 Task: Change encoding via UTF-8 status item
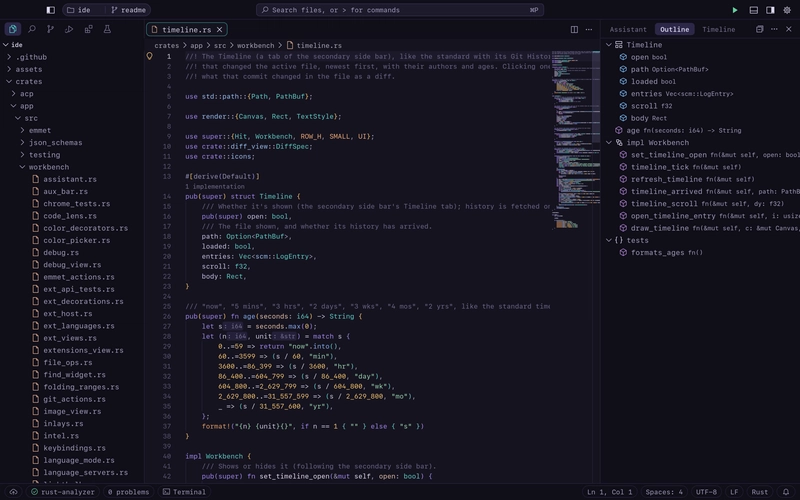tap(706, 492)
